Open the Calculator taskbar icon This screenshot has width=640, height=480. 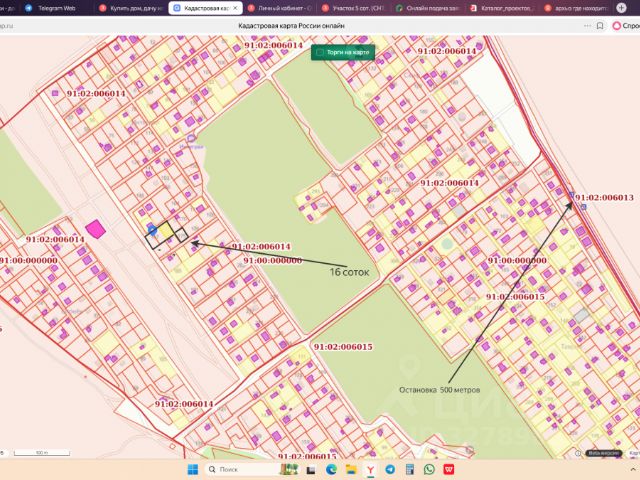[x=409, y=469]
